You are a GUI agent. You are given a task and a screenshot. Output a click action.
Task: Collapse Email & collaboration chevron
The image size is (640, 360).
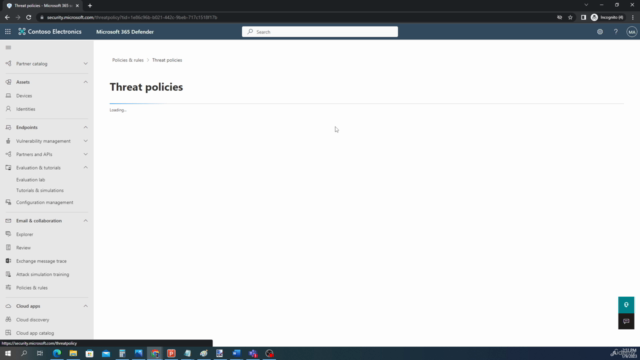click(85, 220)
